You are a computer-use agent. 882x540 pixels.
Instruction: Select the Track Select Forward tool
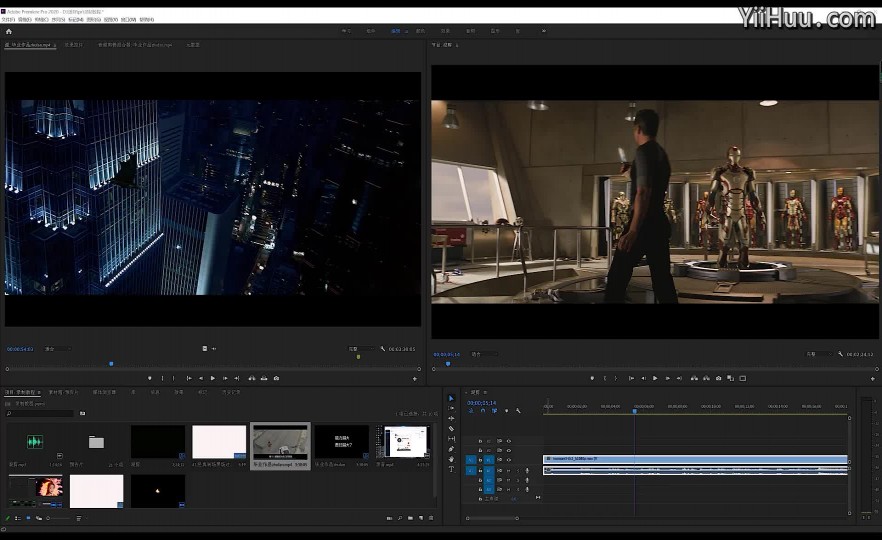451,408
